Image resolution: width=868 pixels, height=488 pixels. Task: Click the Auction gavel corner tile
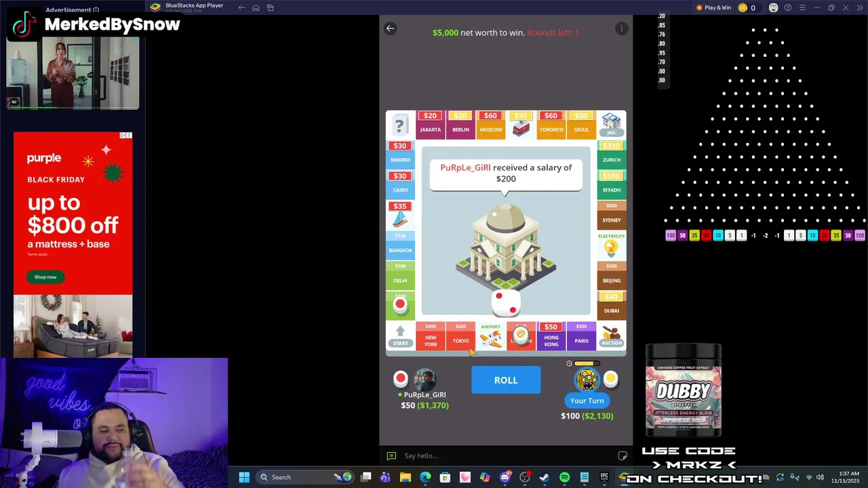[x=611, y=335]
